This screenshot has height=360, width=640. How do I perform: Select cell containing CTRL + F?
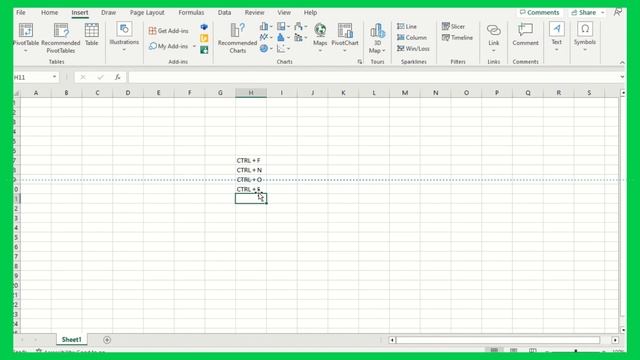[251, 160]
